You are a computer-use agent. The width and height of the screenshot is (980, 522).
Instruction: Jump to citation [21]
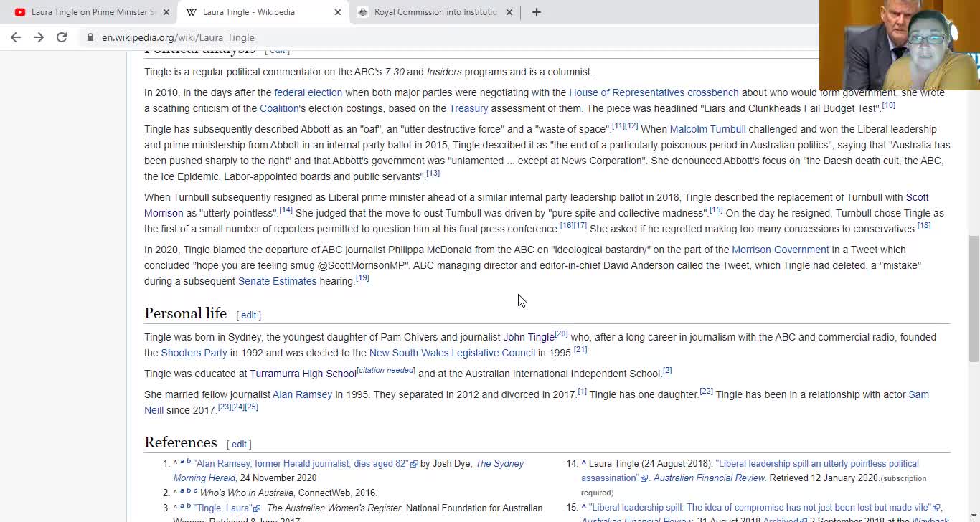580,349
